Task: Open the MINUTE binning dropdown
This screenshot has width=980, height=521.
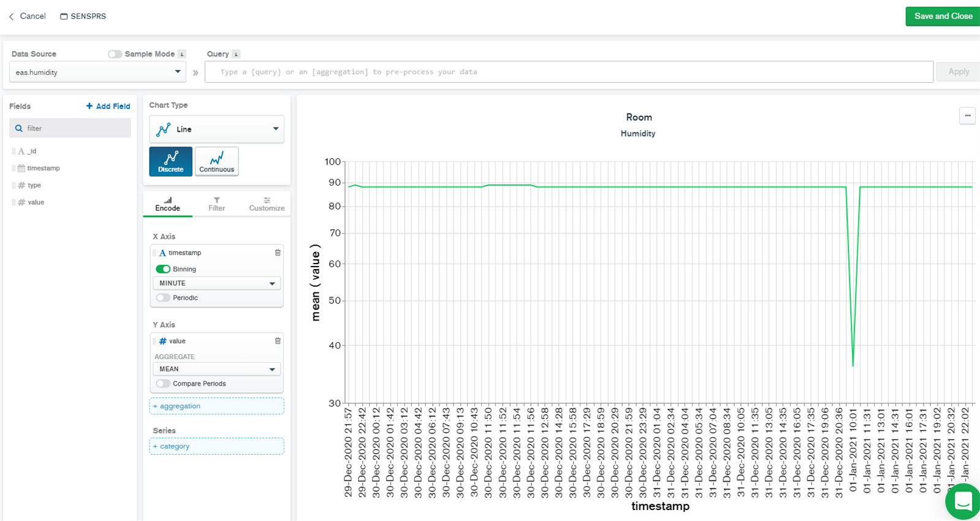Action: coord(216,283)
